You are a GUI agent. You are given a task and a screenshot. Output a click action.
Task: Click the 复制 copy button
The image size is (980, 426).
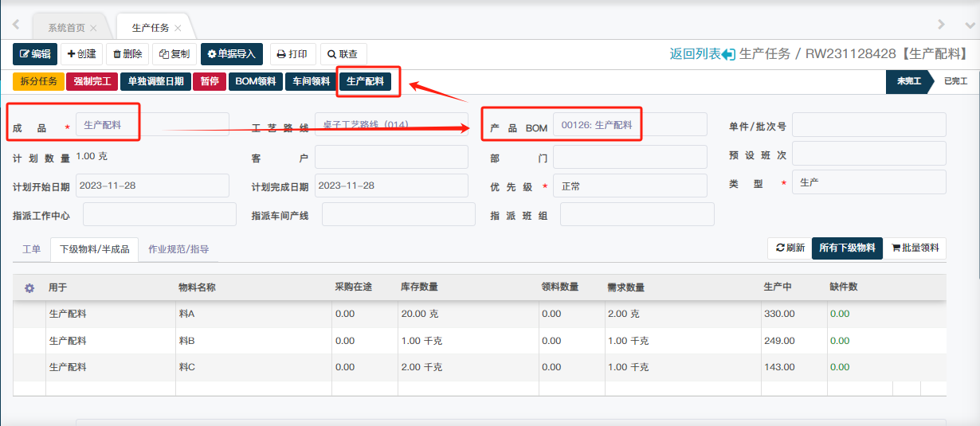pyautogui.click(x=174, y=54)
